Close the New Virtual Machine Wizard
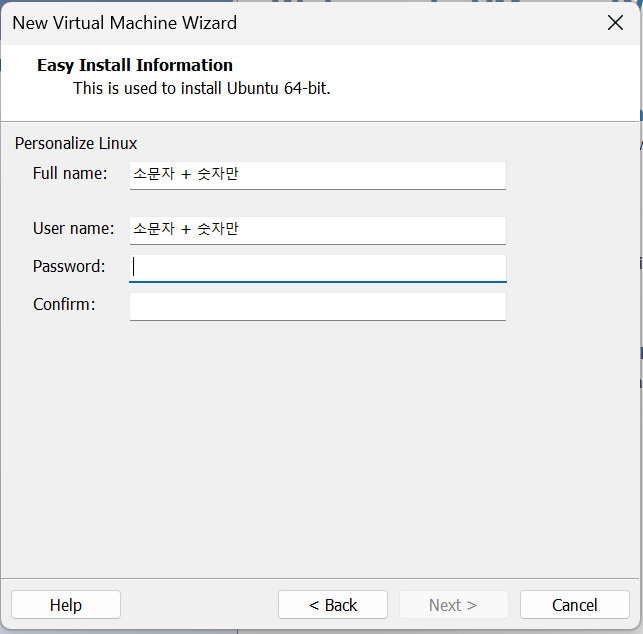This screenshot has width=643, height=634. 615,23
